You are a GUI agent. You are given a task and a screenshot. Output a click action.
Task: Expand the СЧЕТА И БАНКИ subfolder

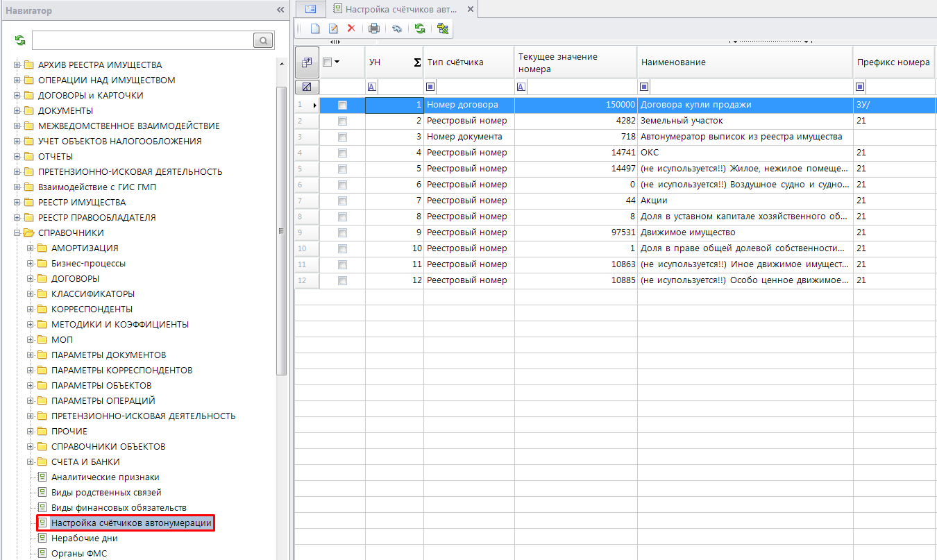tap(30, 462)
